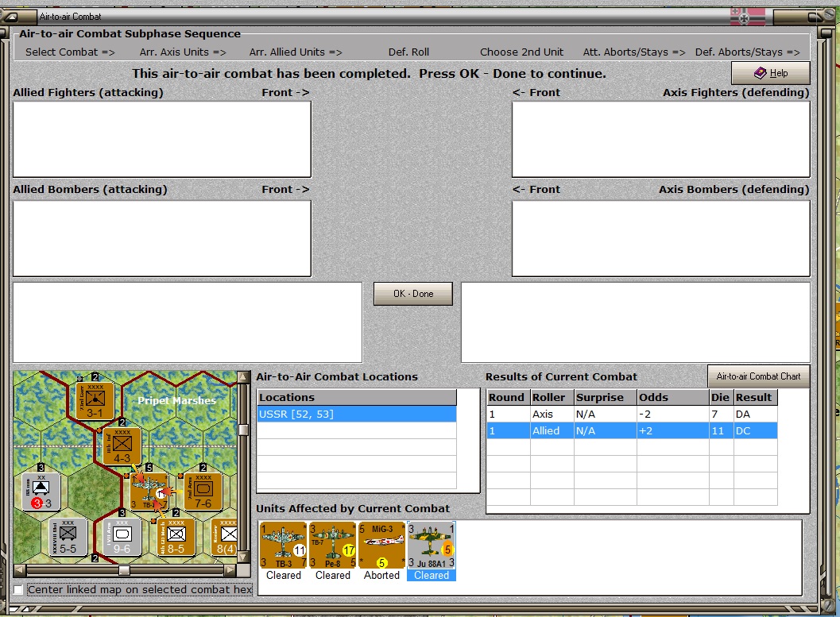Click the Def. Roll subphase label
Image resolution: width=840 pixels, height=617 pixels.
pyautogui.click(x=408, y=52)
